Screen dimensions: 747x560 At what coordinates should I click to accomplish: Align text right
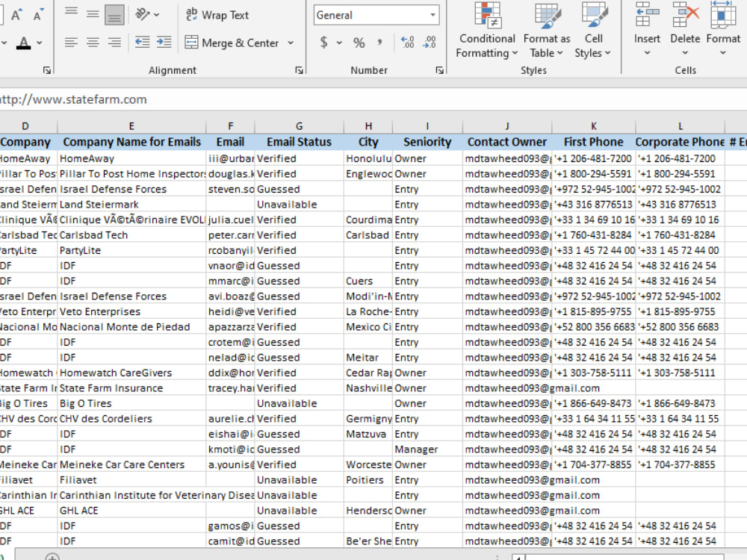114,43
